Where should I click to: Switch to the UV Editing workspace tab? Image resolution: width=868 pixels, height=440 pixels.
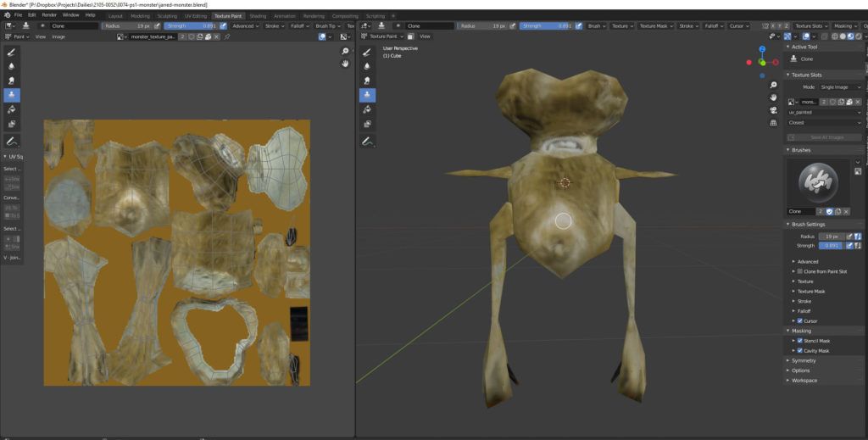pos(195,15)
